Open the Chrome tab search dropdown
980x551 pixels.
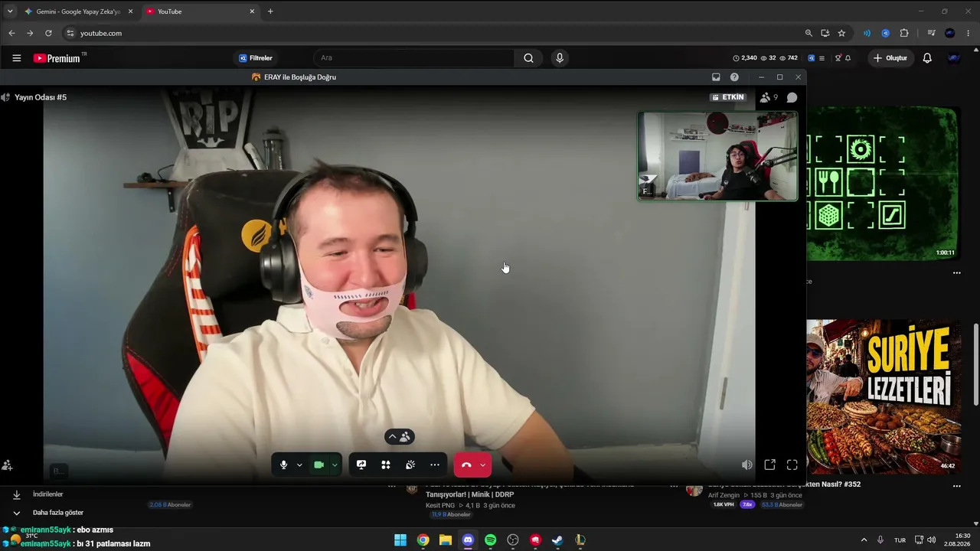(x=10, y=11)
